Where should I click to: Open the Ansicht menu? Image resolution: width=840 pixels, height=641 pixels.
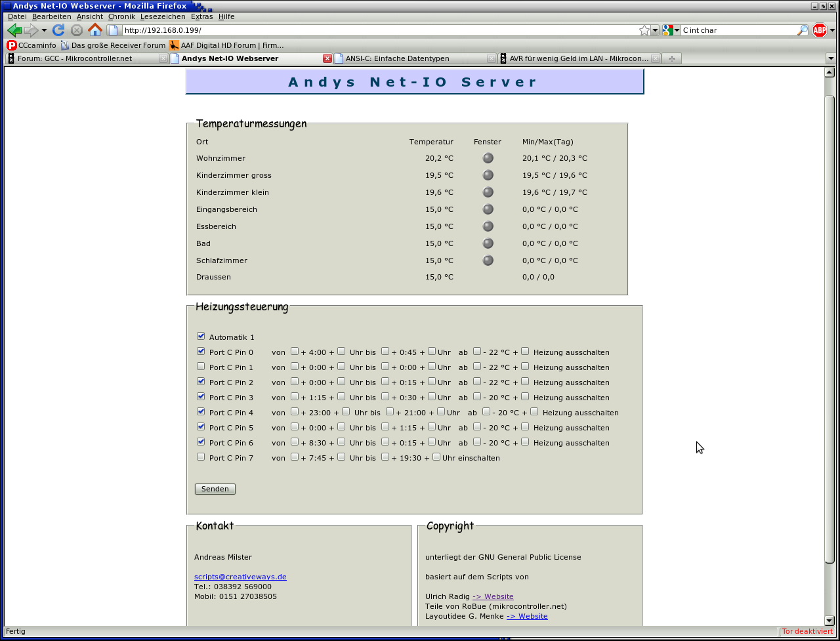[89, 16]
